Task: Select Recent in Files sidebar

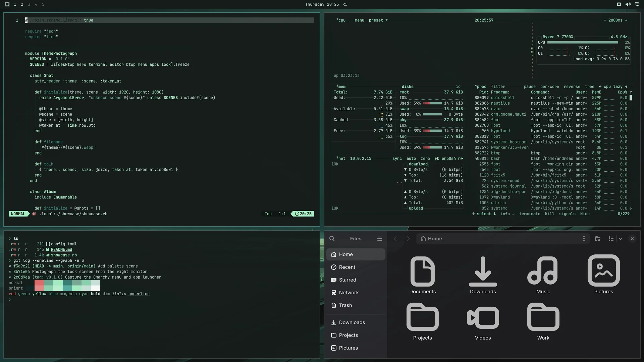Action: (356, 267)
